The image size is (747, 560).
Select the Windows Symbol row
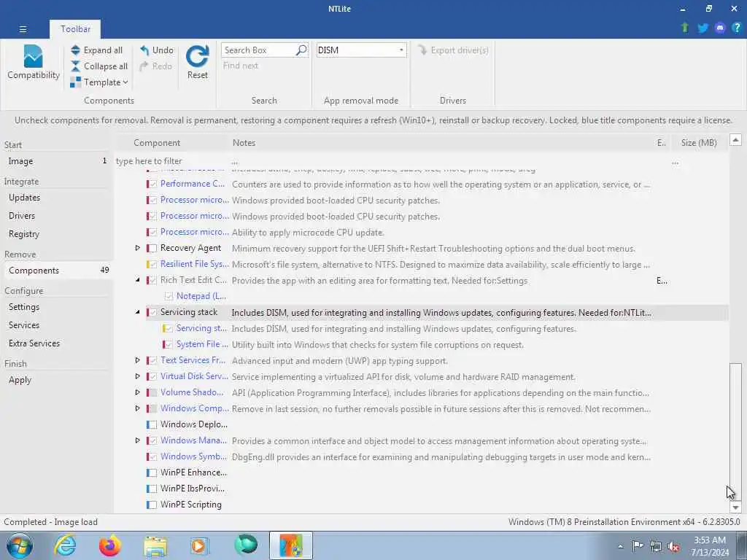pos(422,456)
